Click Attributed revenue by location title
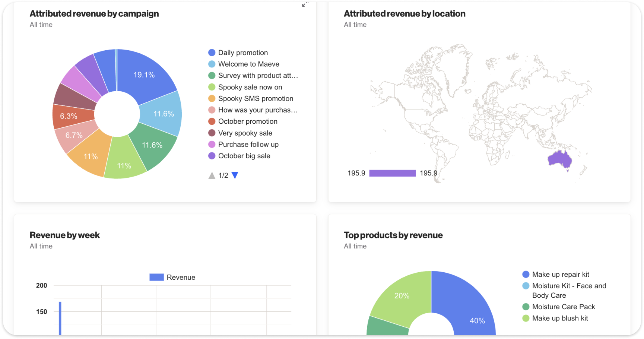Image resolution: width=644 pixels, height=339 pixels. point(405,14)
